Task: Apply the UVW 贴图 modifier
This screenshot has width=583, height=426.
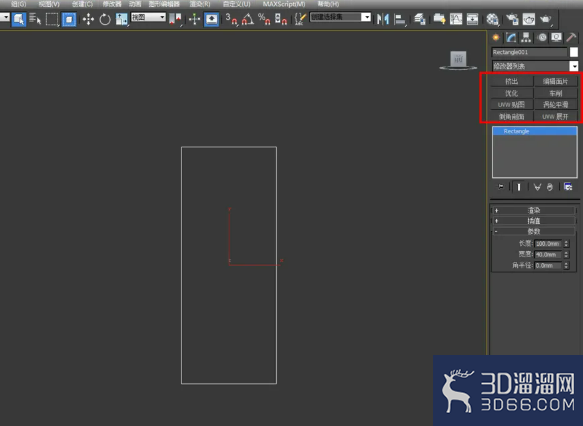Action: coord(512,105)
